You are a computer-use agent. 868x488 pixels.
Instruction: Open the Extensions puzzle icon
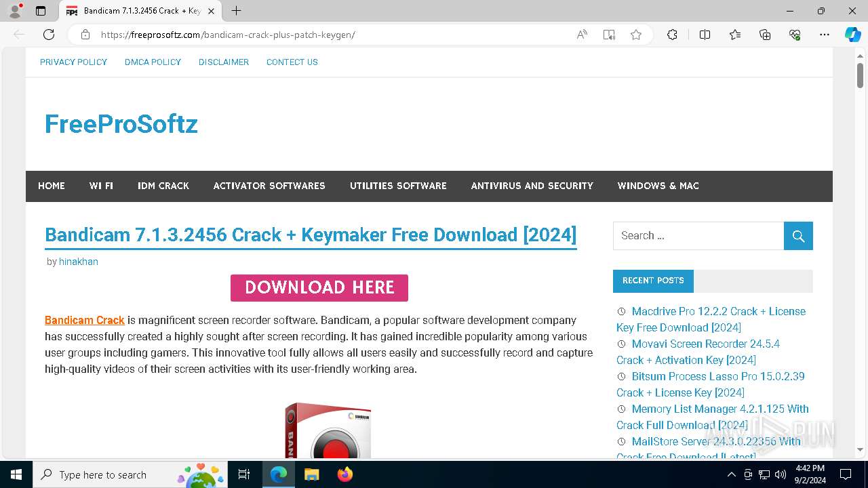[x=672, y=35]
